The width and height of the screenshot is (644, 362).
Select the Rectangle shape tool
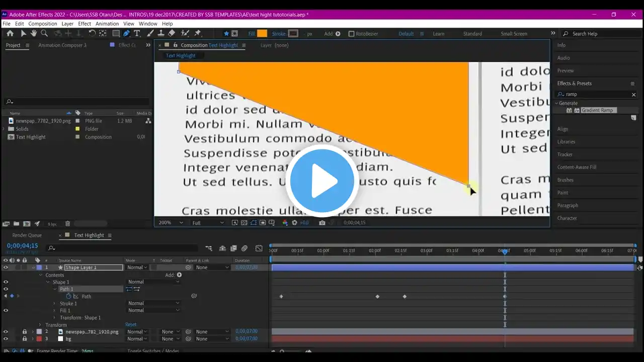pyautogui.click(x=116, y=33)
